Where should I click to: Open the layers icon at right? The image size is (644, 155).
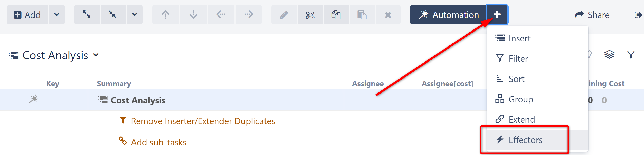coord(609,54)
